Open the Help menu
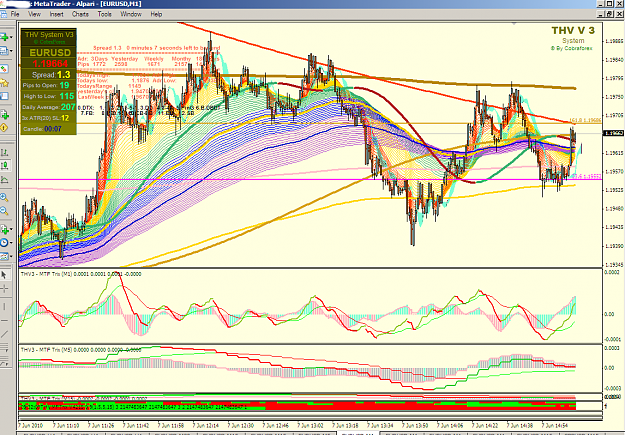 tap(156, 14)
